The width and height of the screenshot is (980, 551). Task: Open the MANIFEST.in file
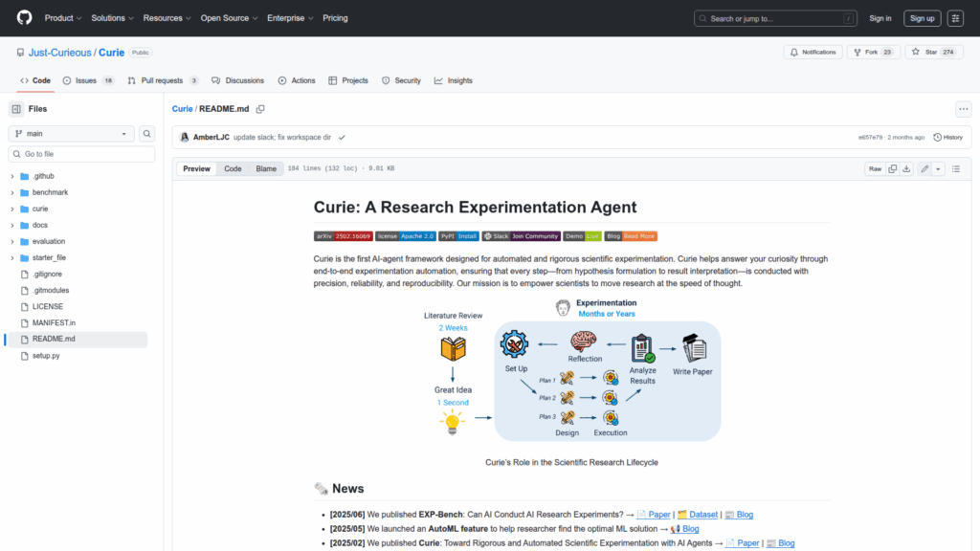click(x=54, y=323)
